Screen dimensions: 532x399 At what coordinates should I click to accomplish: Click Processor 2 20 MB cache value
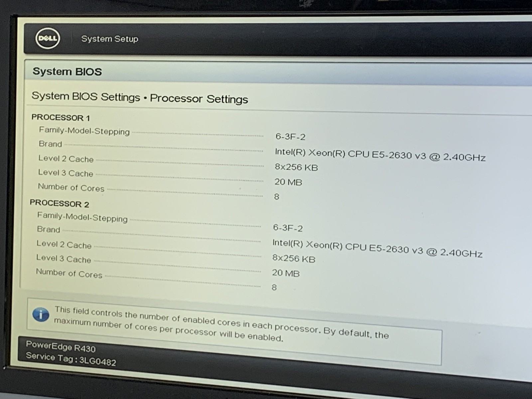286,273
